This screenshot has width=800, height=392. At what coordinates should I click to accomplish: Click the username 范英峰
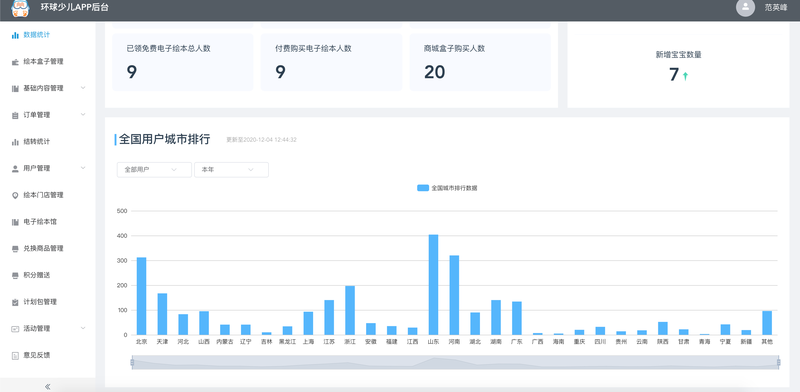coord(776,8)
